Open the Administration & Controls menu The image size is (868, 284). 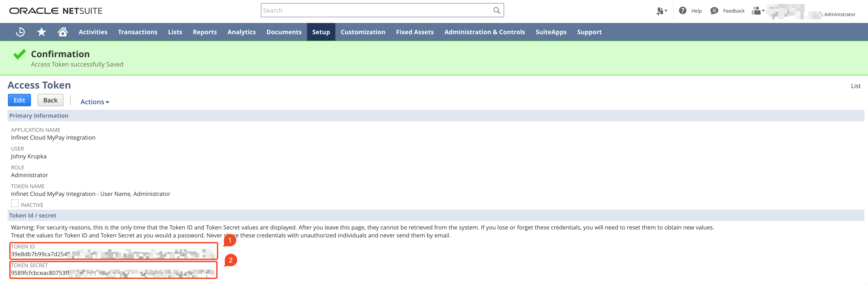(484, 32)
